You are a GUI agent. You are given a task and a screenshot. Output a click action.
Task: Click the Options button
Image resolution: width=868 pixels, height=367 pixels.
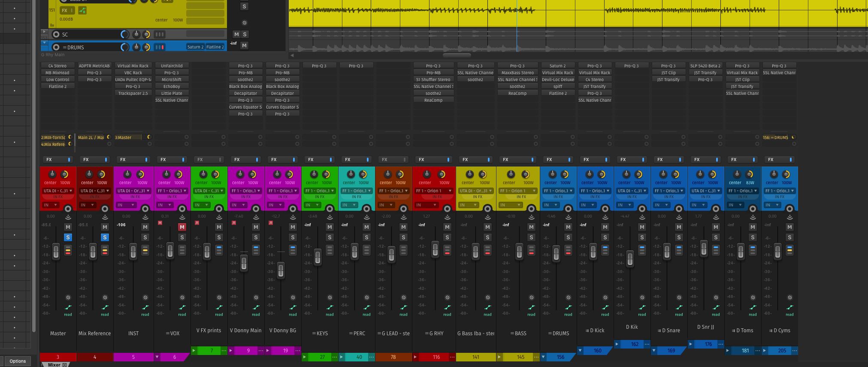click(18, 361)
